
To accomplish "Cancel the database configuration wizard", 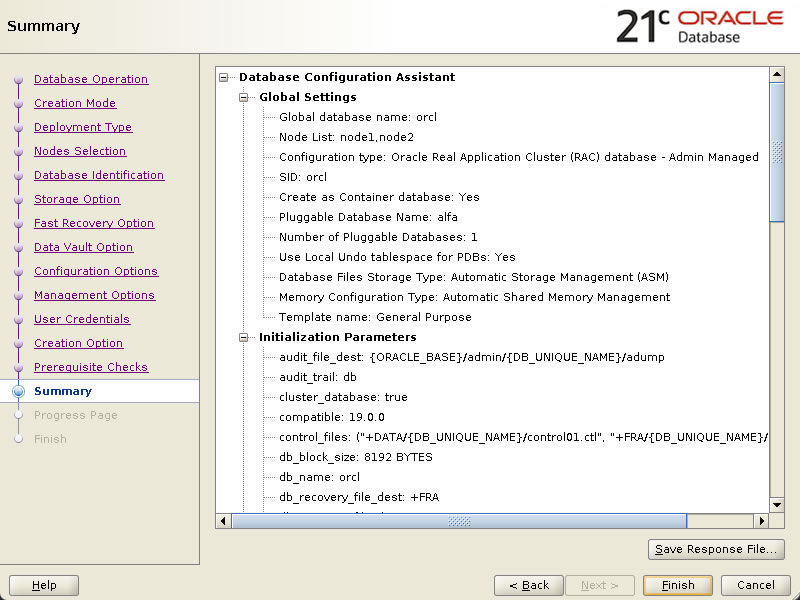I will [x=756, y=585].
